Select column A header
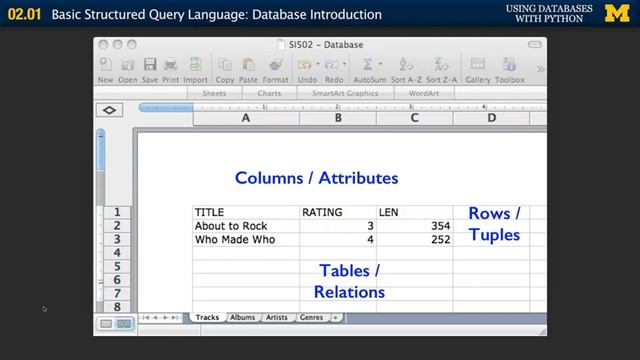 click(x=246, y=118)
